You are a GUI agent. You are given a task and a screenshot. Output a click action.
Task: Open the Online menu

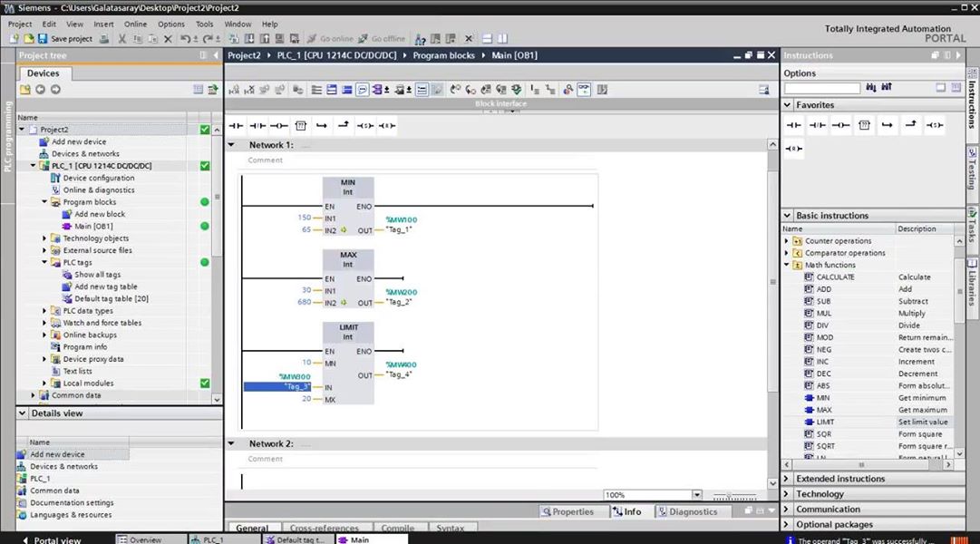[135, 24]
